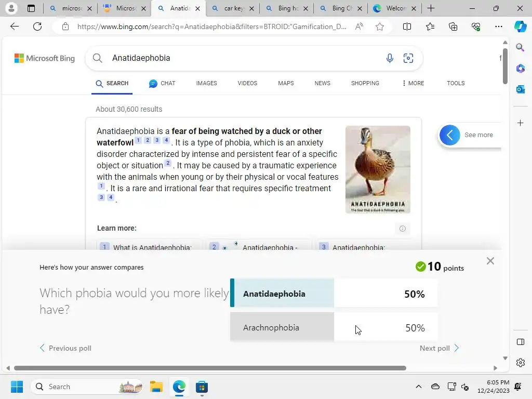Open the duck Anatidaephobia image
The image size is (532, 399).
tap(378, 170)
